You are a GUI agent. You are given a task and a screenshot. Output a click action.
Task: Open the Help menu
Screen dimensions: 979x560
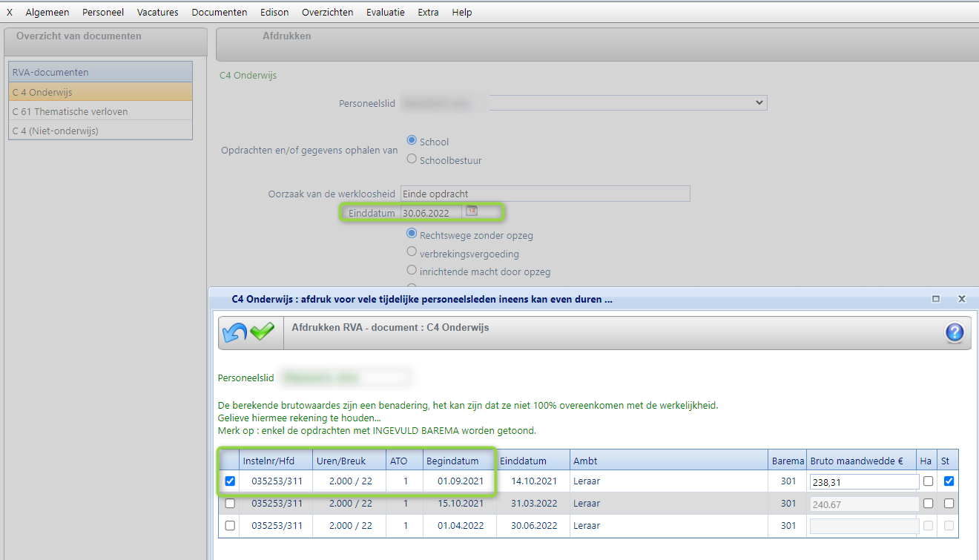[x=462, y=12]
